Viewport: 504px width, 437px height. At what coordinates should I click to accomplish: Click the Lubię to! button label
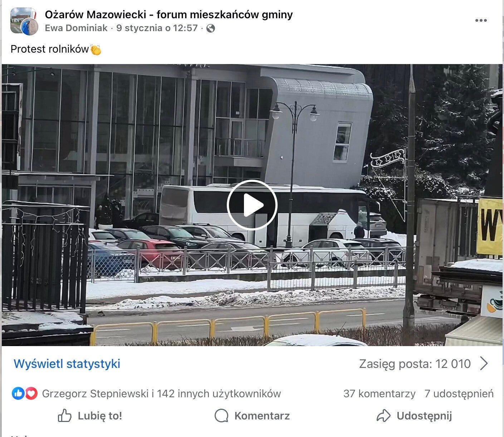(100, 416)
